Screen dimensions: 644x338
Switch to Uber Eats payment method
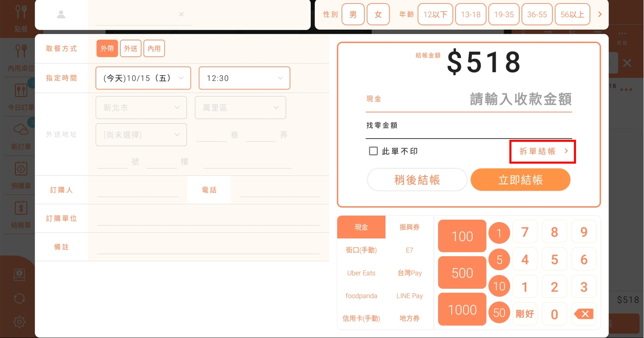361,273
